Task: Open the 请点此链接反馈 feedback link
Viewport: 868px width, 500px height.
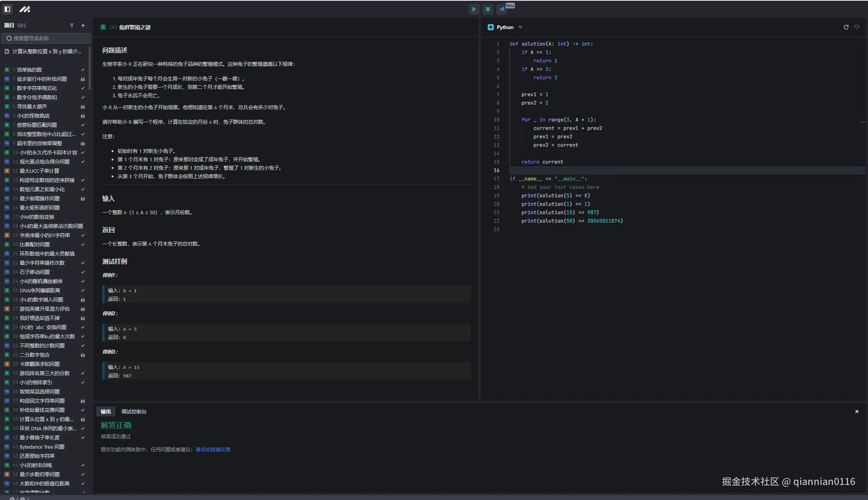Action: pos(213,449)
